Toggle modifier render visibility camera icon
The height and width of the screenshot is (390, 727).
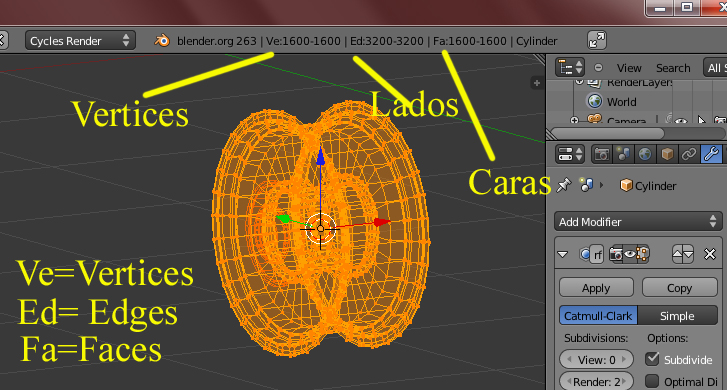(x=615, y=254)
